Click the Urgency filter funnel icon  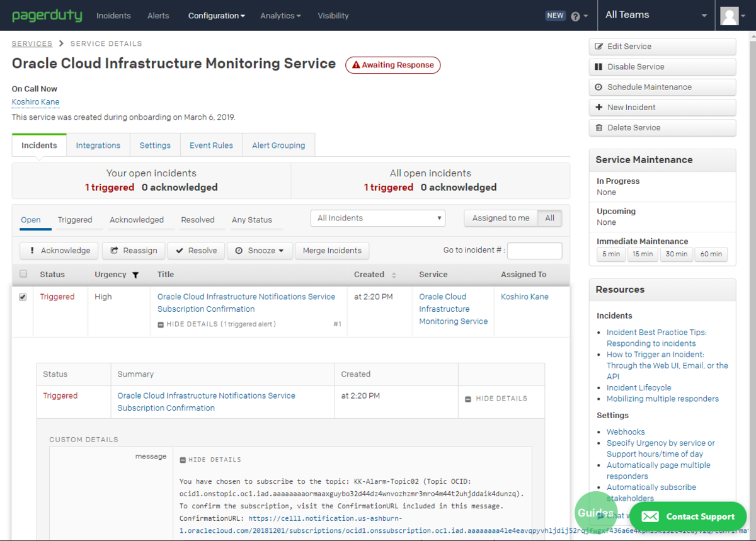pyautogui.click(x=135, y=275)
